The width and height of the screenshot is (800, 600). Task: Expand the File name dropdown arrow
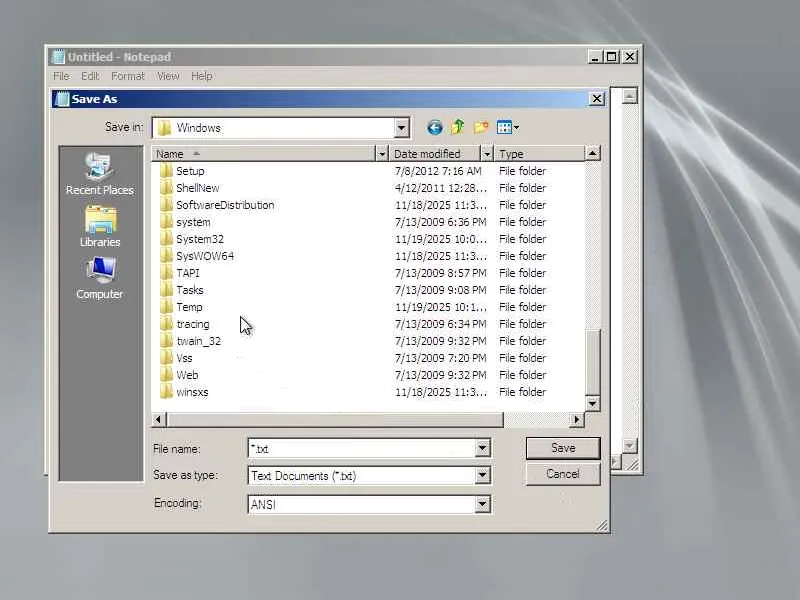pyautogui.click(x=483, y=448)
